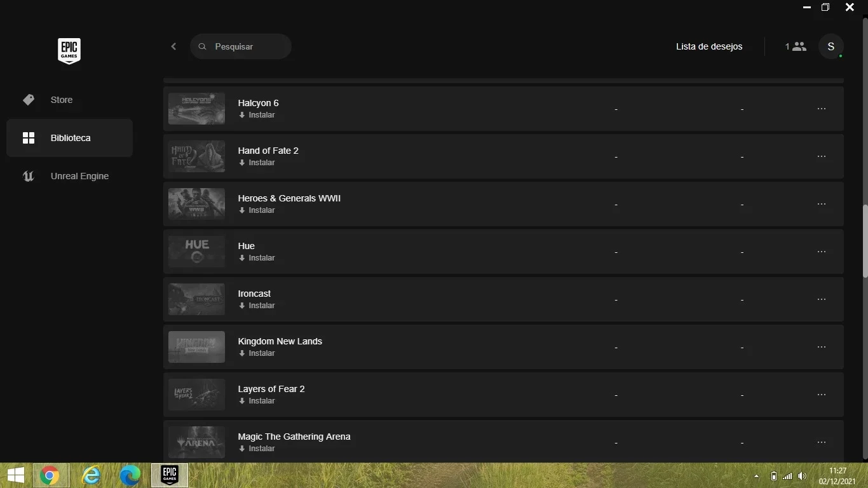Select the Biblioteca grid icon

[29, 138]
